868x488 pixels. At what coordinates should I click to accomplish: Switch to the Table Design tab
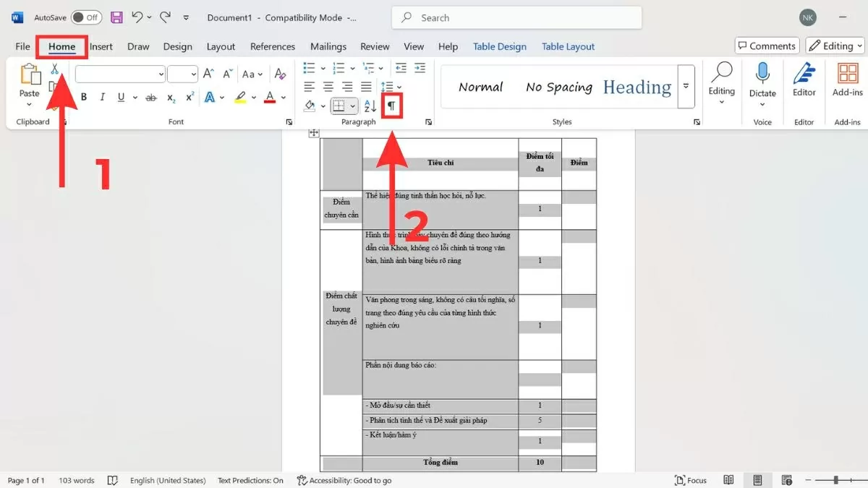click(x=500, y=46)
